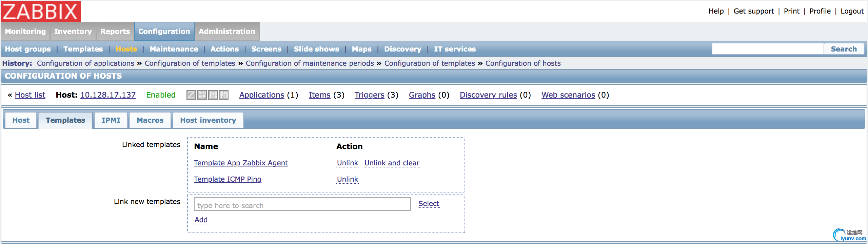Open Template App Zabbix Agent link
This screenshot has width=868, height=244.
point(241,163)
